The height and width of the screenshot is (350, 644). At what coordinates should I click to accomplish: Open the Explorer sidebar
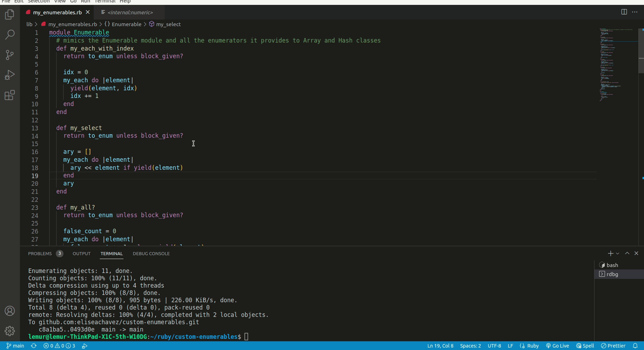9,15
